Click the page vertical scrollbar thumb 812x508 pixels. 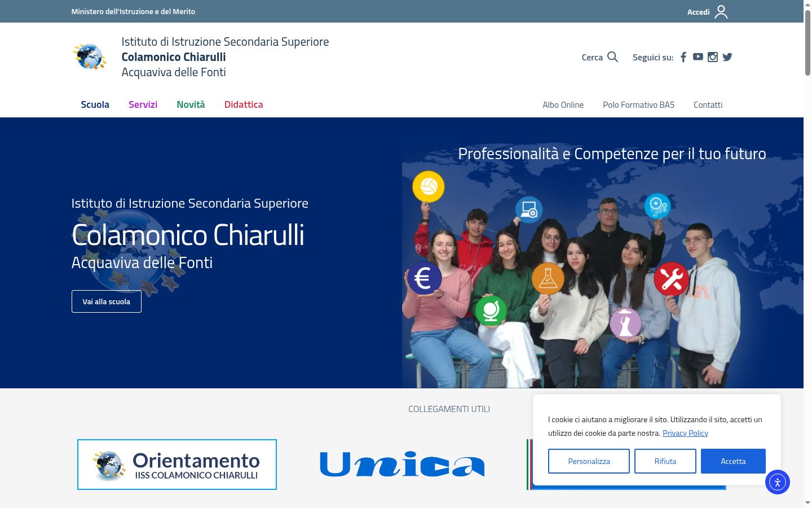click(807, 42)
